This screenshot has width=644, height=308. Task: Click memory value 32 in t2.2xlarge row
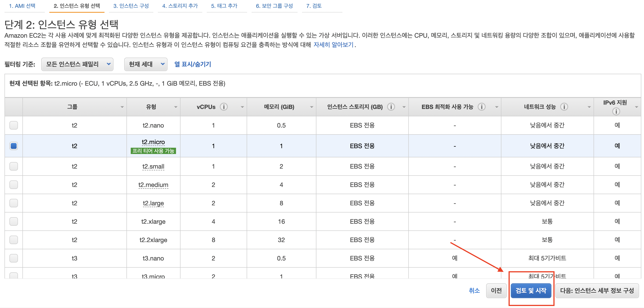pos(281,240)
